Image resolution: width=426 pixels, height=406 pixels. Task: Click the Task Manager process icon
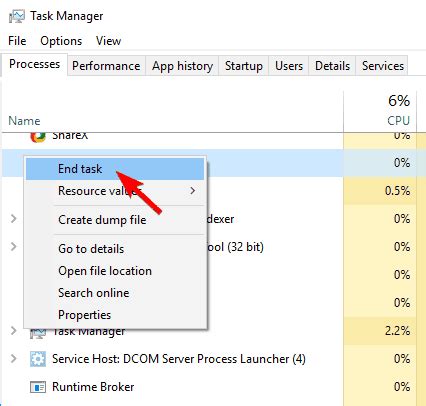pyautogui.click(x=38, y=333)
